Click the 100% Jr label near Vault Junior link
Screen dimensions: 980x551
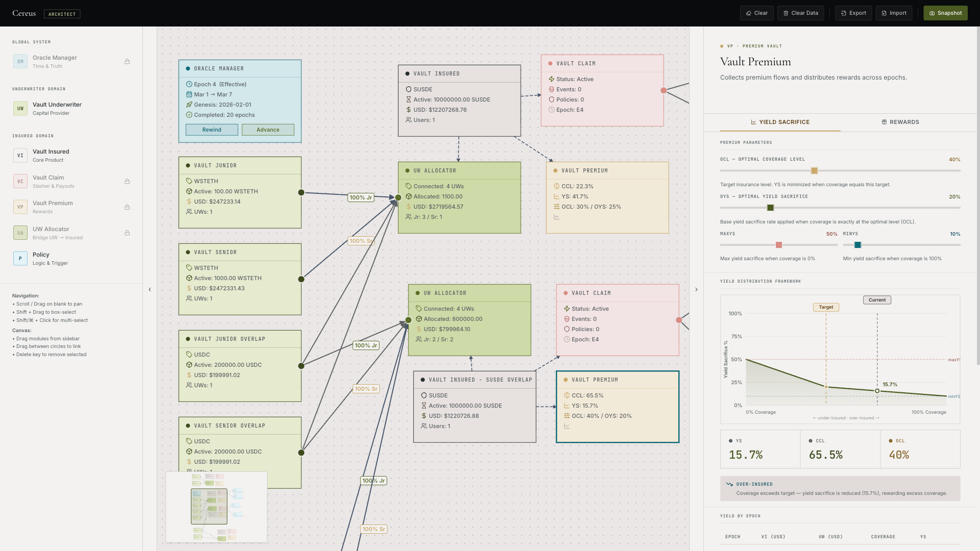point(361,197)
